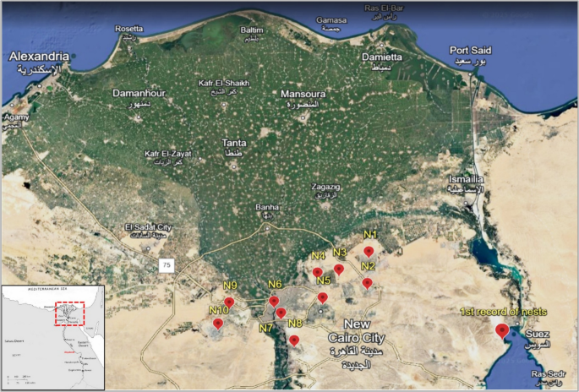Click the Gamasa place label
The image size is (579, 392).
tap(331, 24)
